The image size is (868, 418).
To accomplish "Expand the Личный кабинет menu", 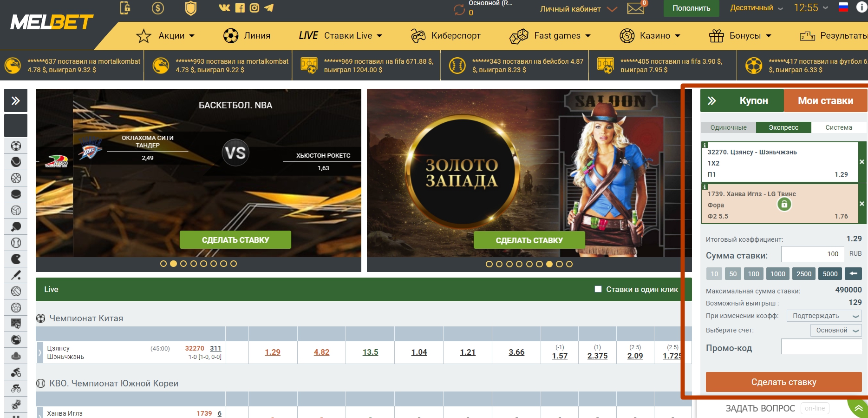I will coord(578,9).
